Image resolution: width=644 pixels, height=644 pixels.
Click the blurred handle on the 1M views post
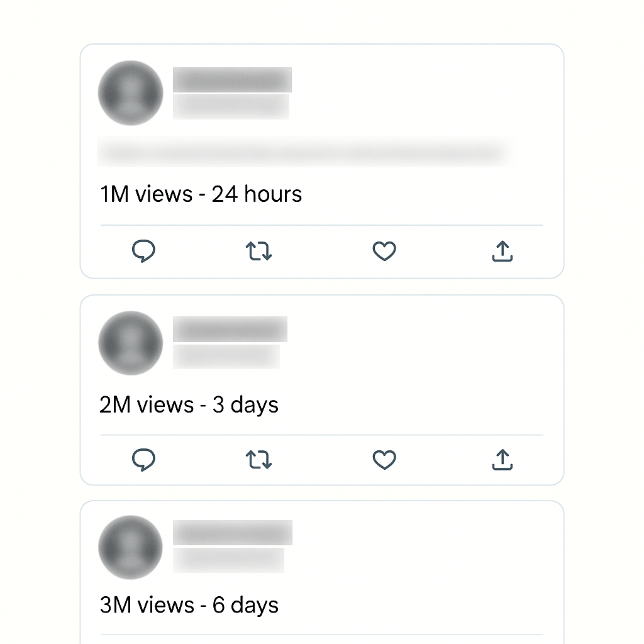coord(231,106)
